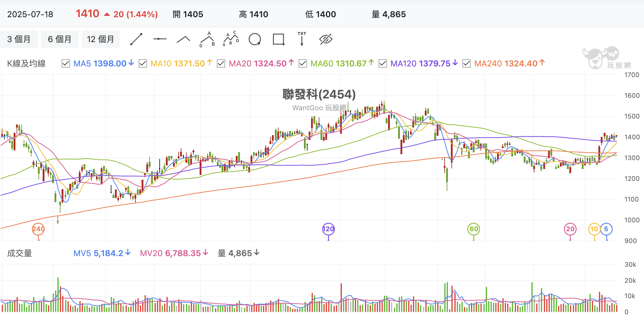
Task: Click the low price 低 1400
Action: (x=321, y=14)
